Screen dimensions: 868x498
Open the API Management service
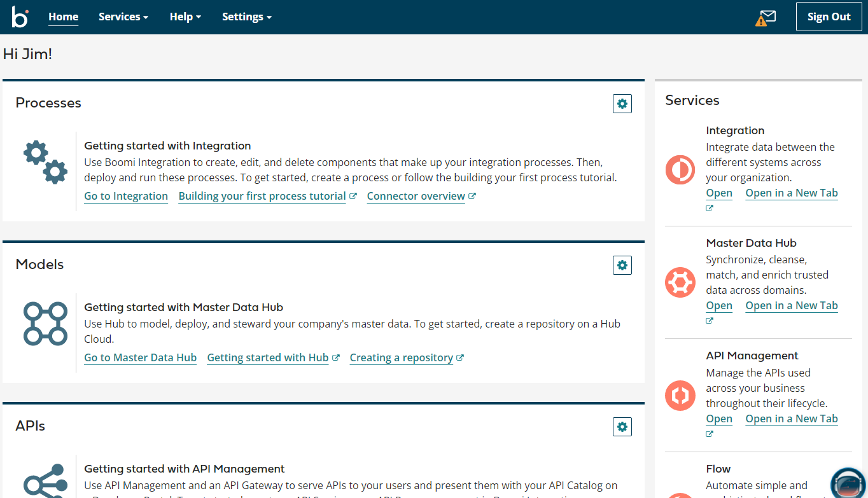719,419
